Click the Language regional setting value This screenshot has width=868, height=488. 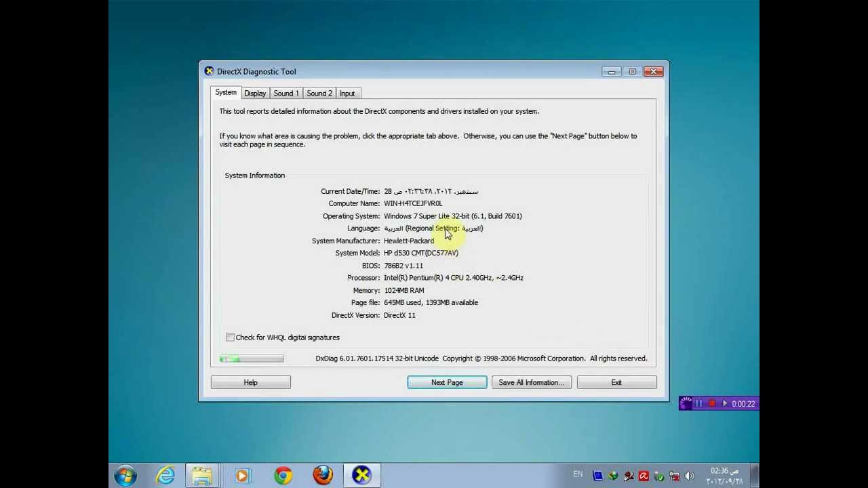coord(433,228)
